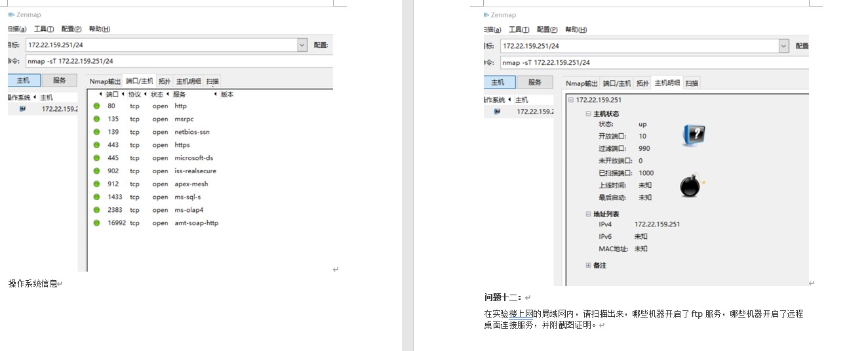The height and width of the screenshot is (351, 868).
Task: Click nmap -sT command field in right Zenmap
Action: [x=654, y=62]
